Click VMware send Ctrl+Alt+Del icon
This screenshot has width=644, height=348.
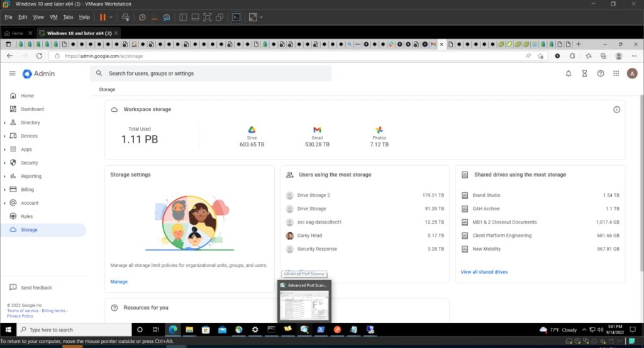[x=126, y=17]
